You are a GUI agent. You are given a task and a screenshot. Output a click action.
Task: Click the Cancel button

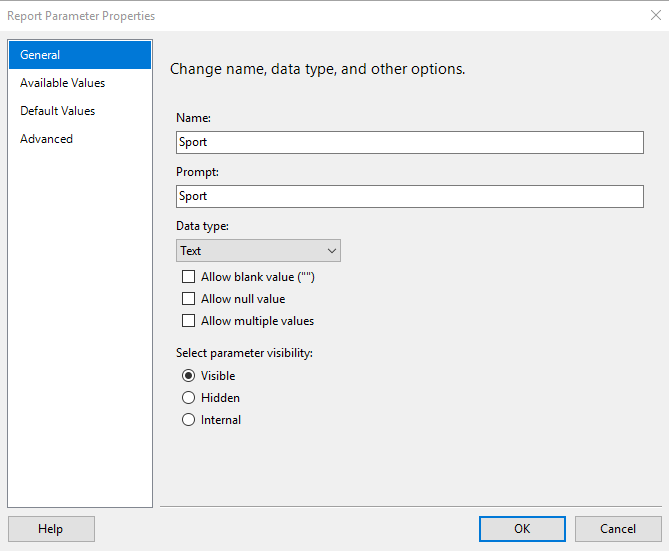pos(618,529)
